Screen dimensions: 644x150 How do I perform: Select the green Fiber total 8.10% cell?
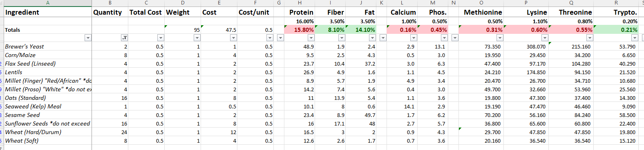coord(331,30)
